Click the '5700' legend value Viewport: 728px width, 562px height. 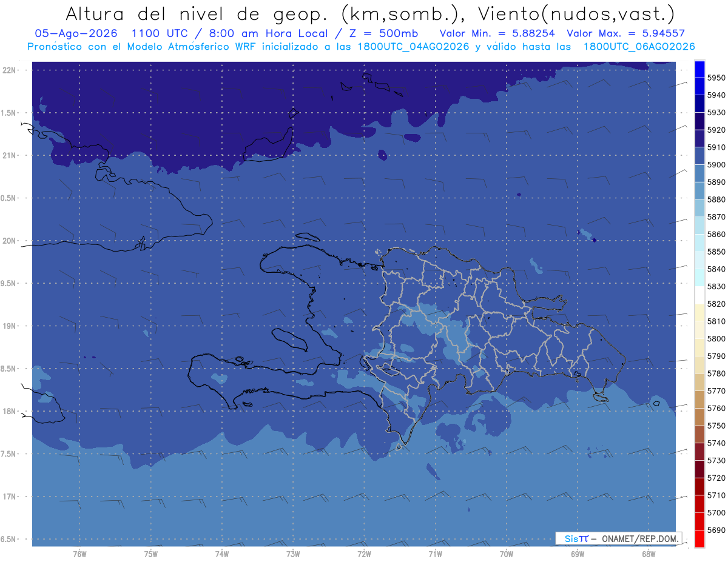[716, 513]
